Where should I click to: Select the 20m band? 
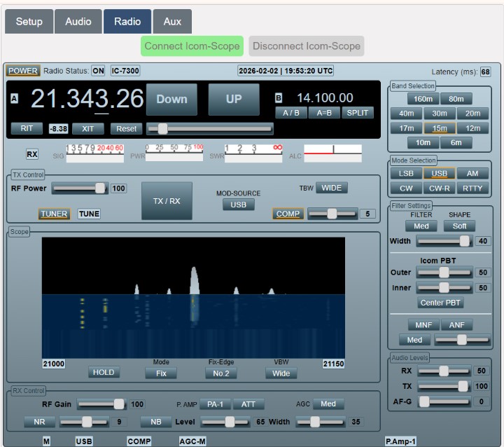tap(473, 114)
